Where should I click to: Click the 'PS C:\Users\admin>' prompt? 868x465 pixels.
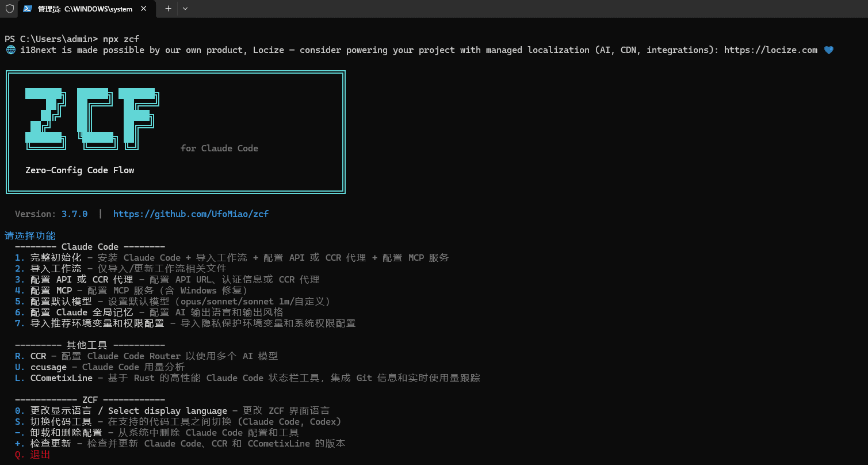tap(51, 39)
